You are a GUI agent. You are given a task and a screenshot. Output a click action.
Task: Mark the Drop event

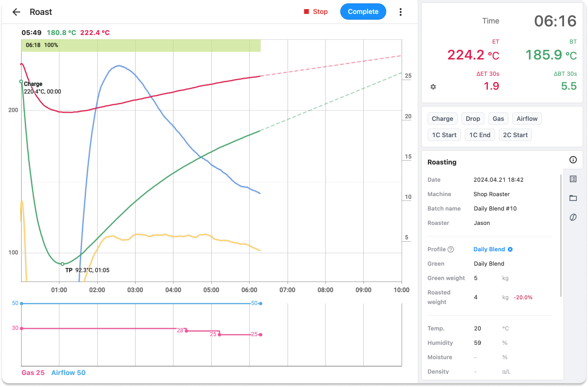473,118
